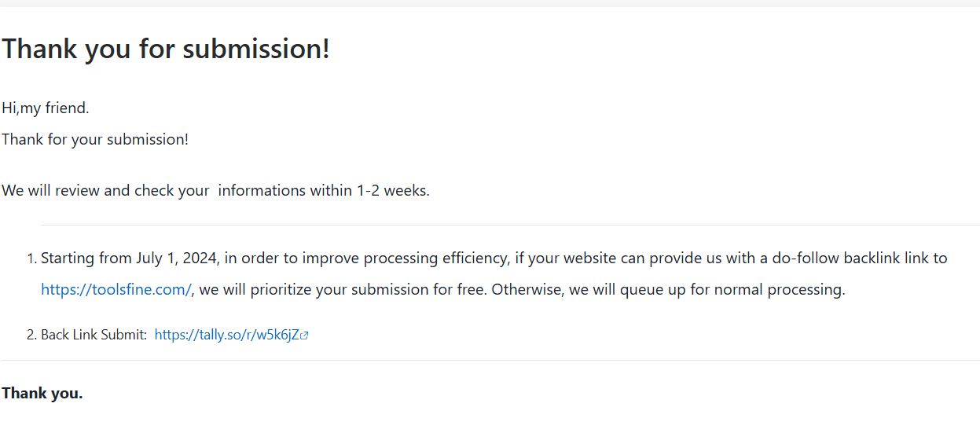This screenshot has width=980, height=429.
Task: Follow the tally.so/r/w5k6jZ back link URL
Action: [x=227, y=335]
